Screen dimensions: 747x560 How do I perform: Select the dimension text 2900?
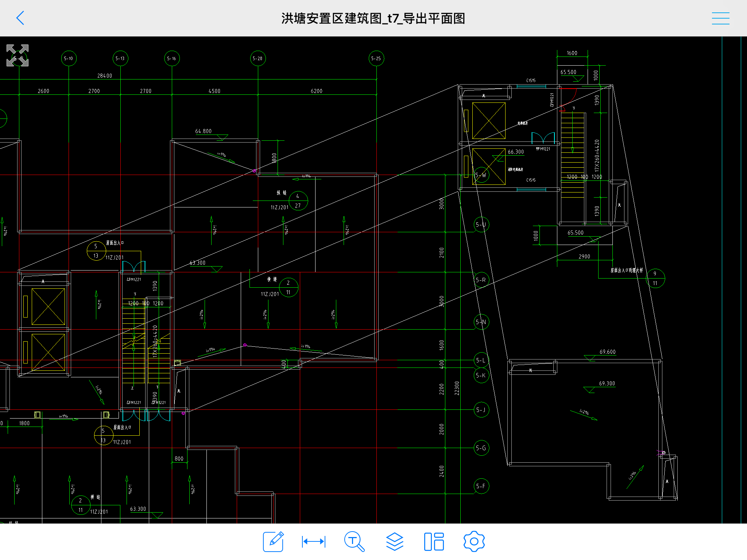584,257
